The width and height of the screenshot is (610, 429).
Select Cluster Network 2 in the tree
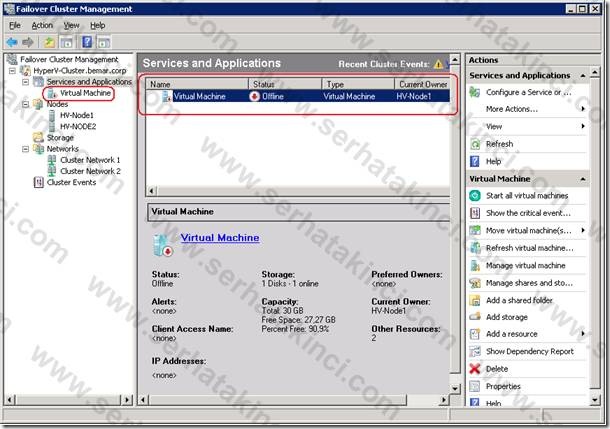pyautogui.click(x=90, y=172)
